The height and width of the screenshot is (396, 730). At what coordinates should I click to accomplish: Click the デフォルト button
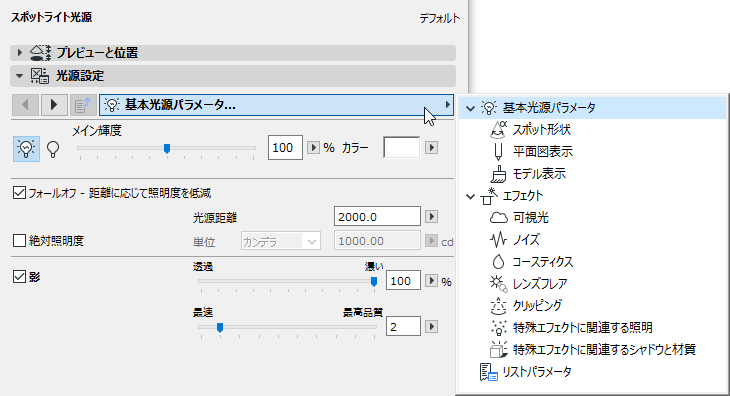(439, 18)
